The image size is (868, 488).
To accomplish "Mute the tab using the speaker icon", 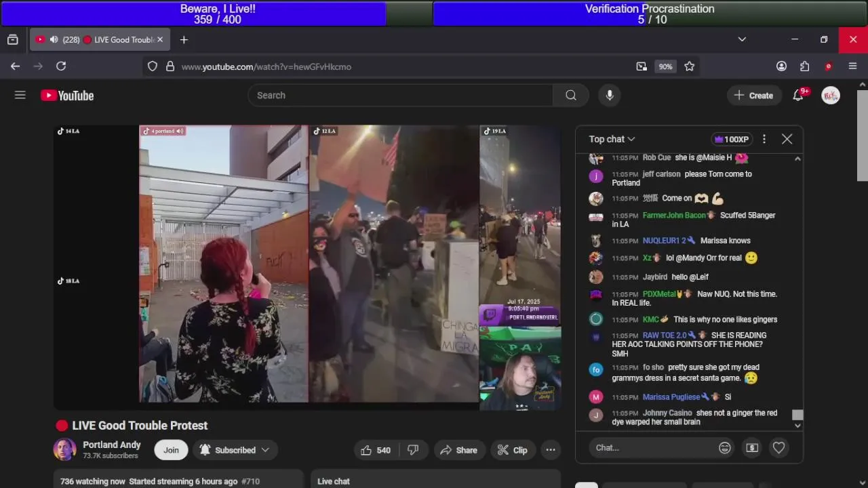I will pos(54,40).
